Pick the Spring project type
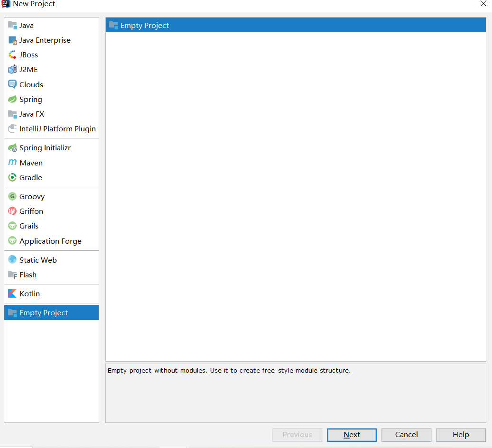This screenshot has height=448, width=492. (51, 100)
